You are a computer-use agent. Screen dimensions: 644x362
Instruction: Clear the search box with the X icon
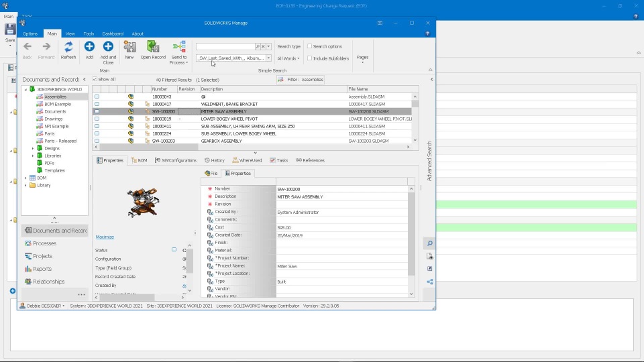click(263, 46)
